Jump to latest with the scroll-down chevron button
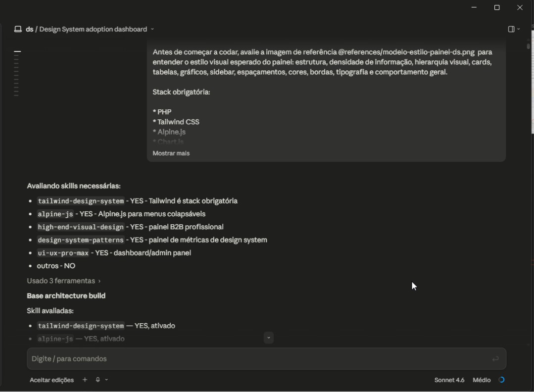This screenshot has width=534, height=392. (268, 338)
